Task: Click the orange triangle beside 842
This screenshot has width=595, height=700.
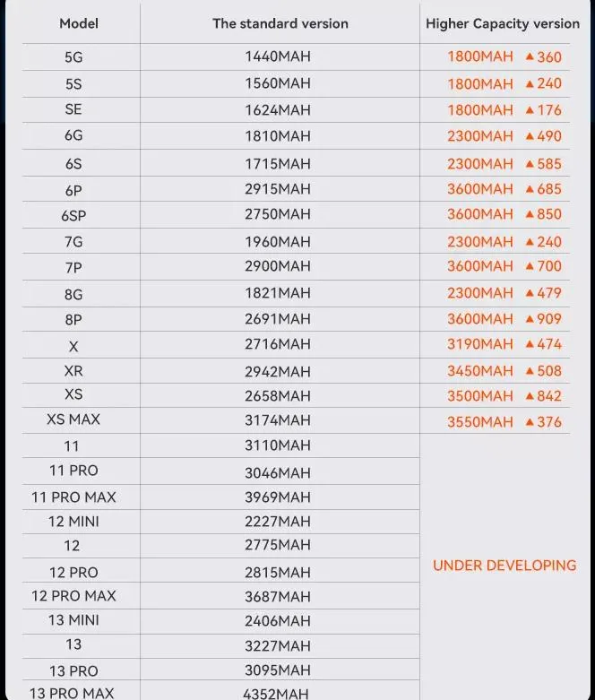Action: pyautogui.click(x=530, y=396)
